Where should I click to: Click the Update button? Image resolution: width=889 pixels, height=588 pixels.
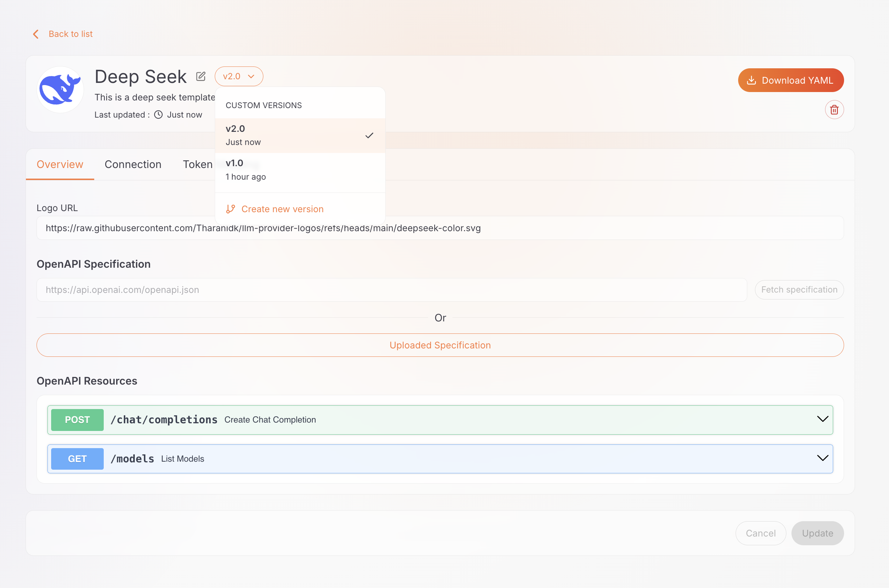(x=818, y=533)
